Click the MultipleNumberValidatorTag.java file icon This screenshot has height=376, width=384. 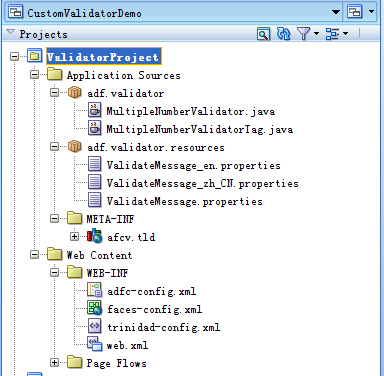[x=95, y=128]
